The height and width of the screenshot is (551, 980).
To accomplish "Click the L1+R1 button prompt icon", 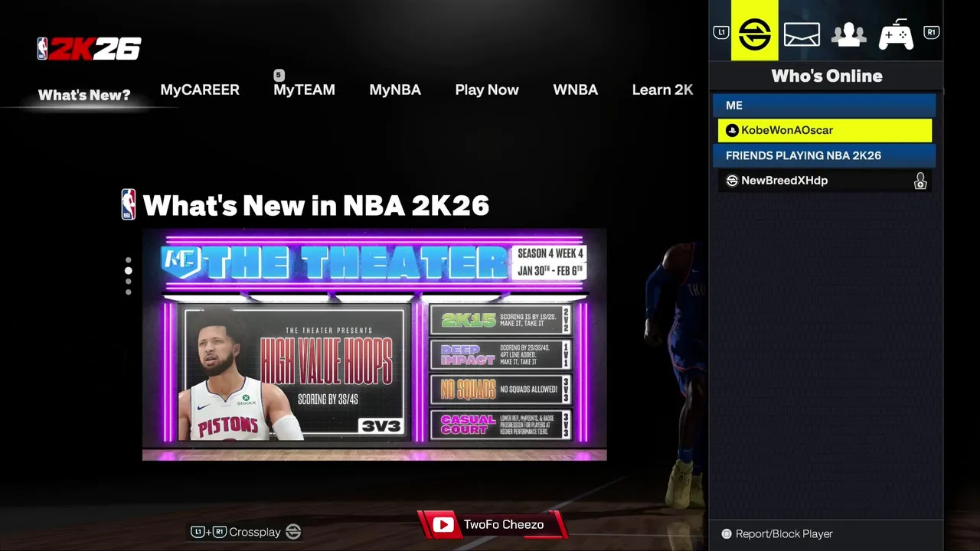I will [208, 532].
